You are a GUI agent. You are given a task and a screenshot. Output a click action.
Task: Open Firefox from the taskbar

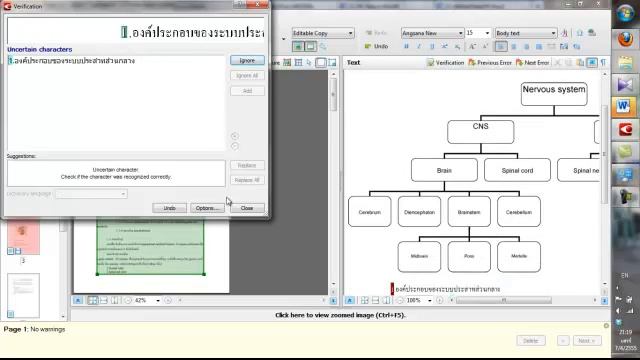coord(625,39)
